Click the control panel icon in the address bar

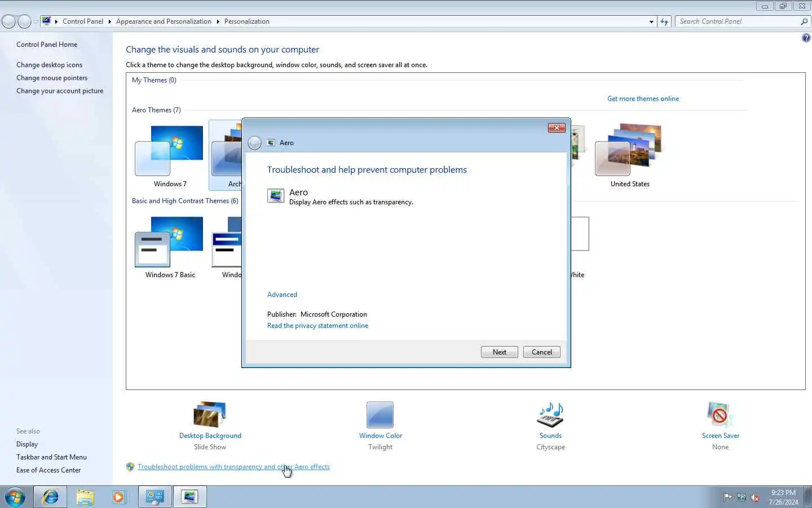pos(46,21)
